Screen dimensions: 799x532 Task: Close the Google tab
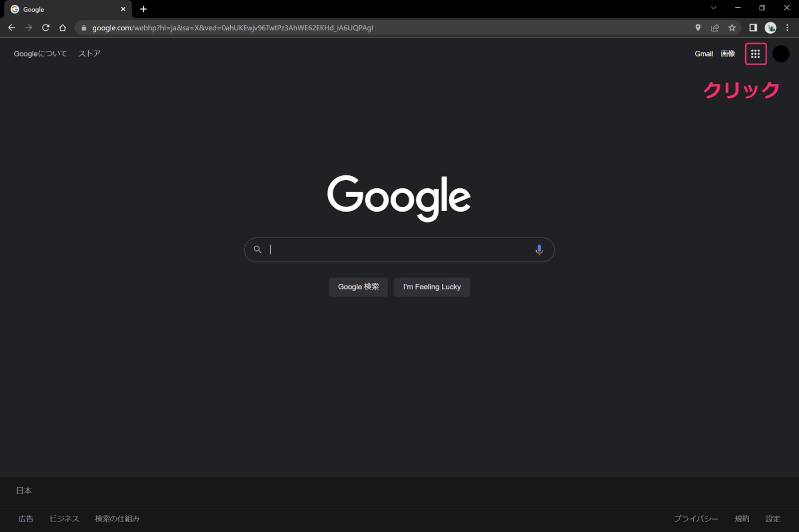pos(123,9)
